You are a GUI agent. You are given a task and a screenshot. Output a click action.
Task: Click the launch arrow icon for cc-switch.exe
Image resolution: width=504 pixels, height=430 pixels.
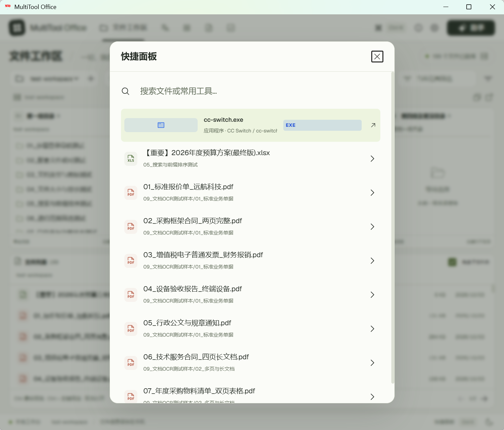click(373, 125)
